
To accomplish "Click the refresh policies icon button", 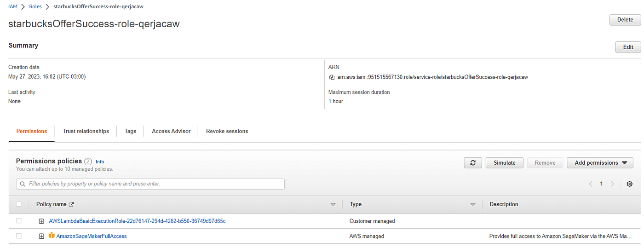I will tap(473, 163).
